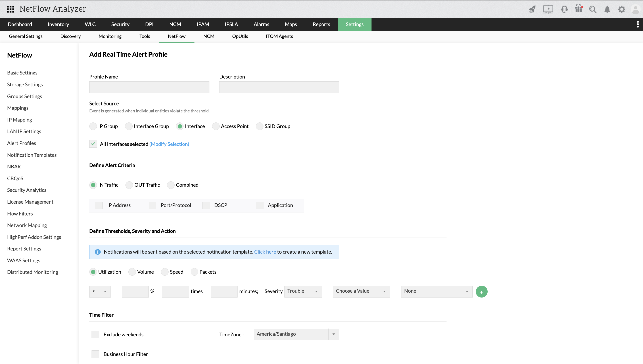Open the presentation screen icon

click(548, 9)
